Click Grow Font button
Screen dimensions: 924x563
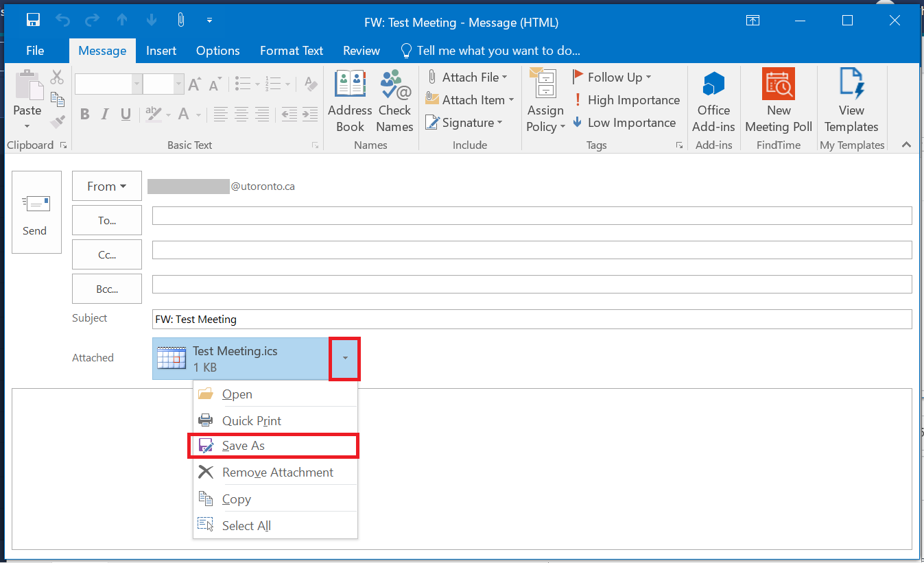tap(194, 84)
